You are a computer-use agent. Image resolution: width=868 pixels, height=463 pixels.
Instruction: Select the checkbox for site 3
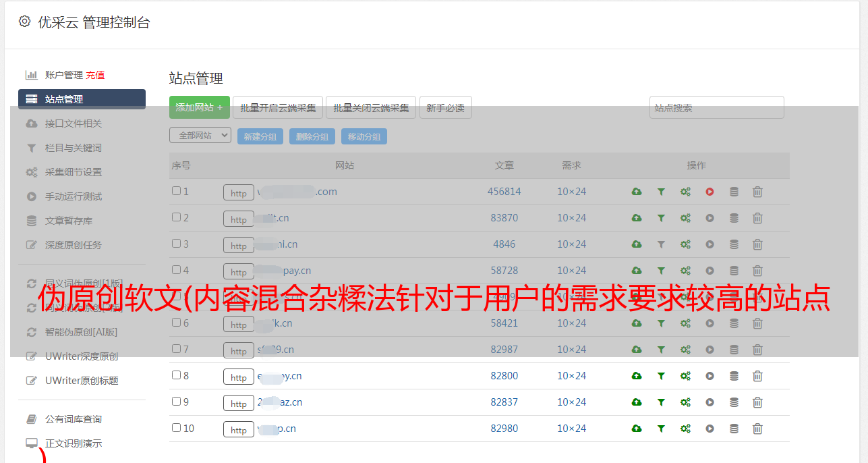(176, 244)
